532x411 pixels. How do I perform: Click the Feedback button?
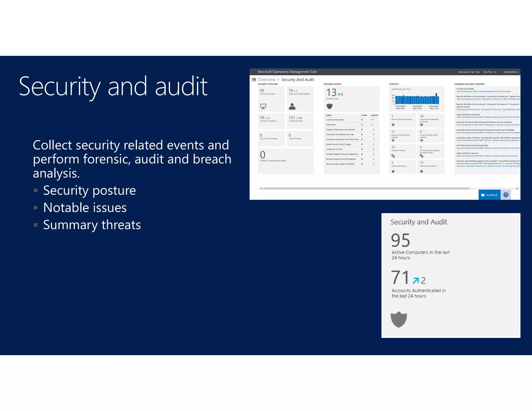coord(489,195)
